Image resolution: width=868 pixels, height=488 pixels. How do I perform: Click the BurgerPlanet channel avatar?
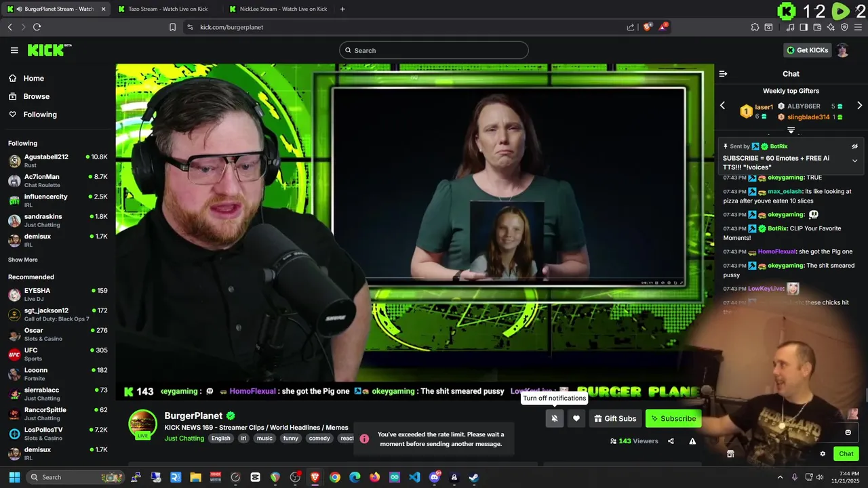[x=142, y=424]
